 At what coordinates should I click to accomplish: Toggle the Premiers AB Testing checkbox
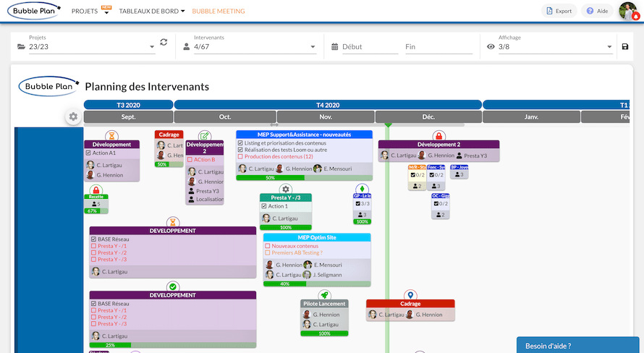(x=268, y=253)
